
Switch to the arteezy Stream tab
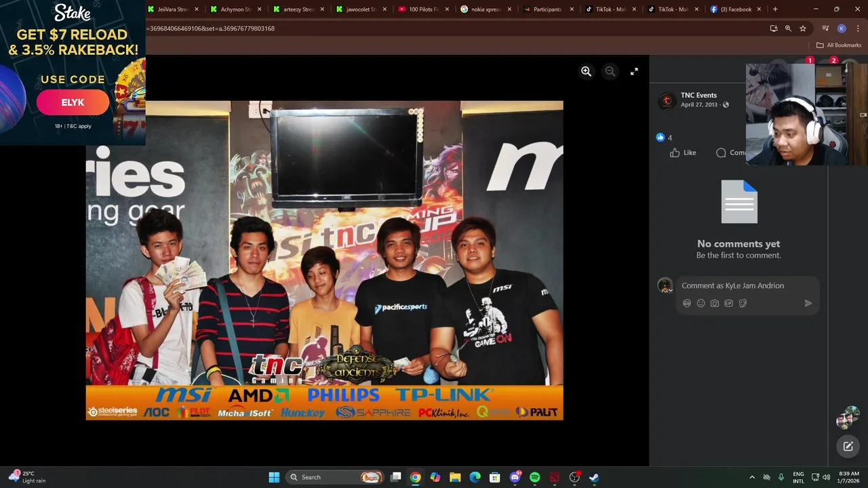click(298, 9)
